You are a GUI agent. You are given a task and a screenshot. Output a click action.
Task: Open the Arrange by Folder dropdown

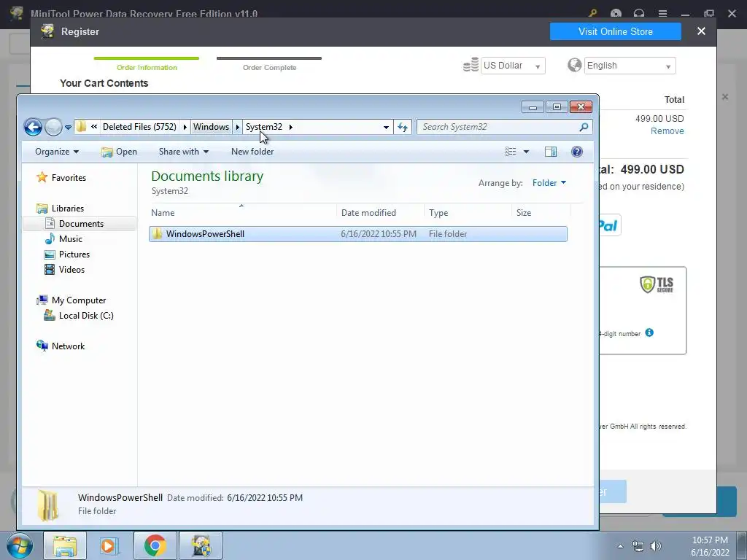[x=549, y=183]
